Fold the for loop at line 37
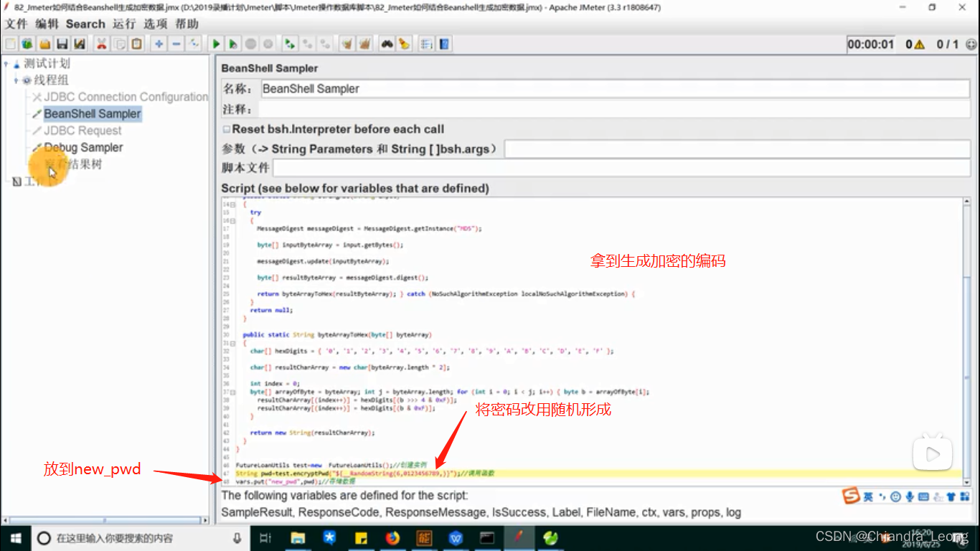This screenshot has height=551, width=980. (x=232, y=392)
